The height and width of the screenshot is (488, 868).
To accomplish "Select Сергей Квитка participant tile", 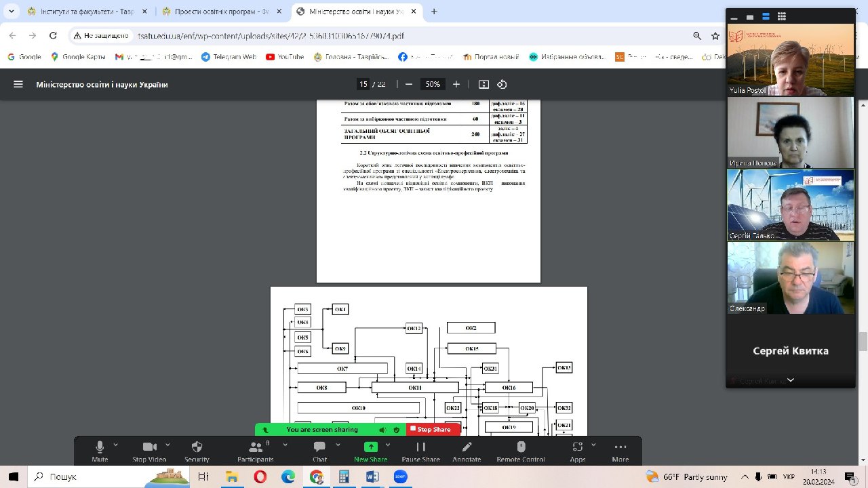I will (790, 351).
